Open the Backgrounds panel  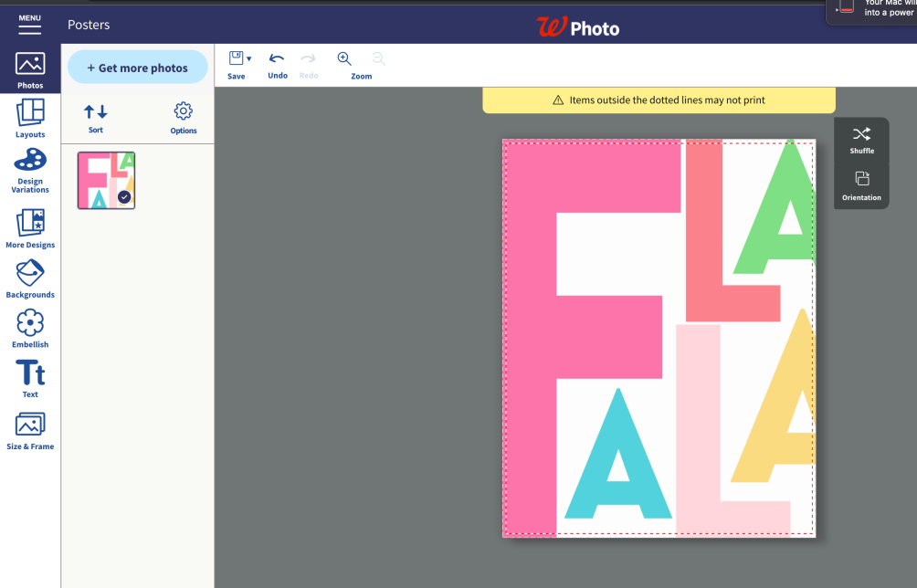tap(30, 278)
